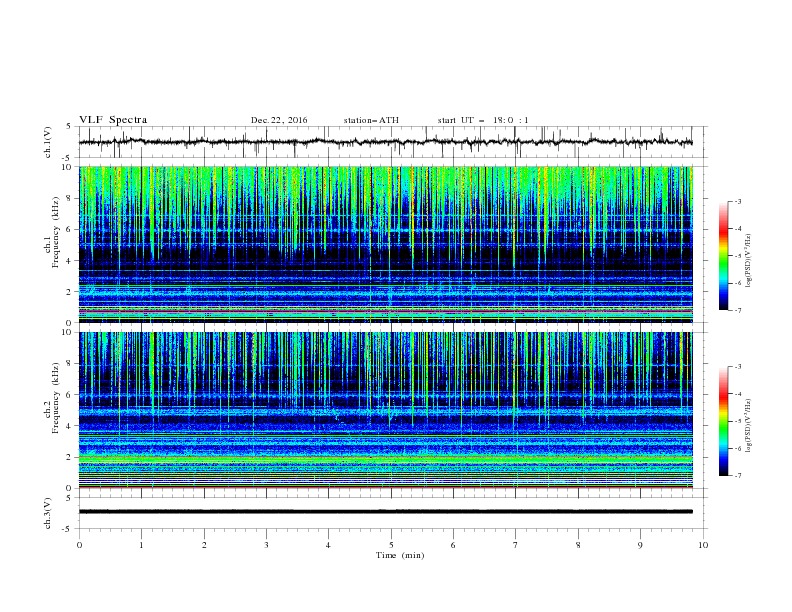Click the "Time (min)" x-axis label
The height and width of the screenshot is (612, 792).
click(x=400, y=555)
